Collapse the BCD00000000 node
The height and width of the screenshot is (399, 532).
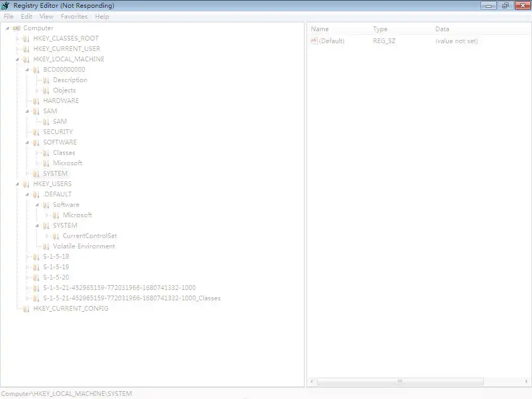point(27,70)
